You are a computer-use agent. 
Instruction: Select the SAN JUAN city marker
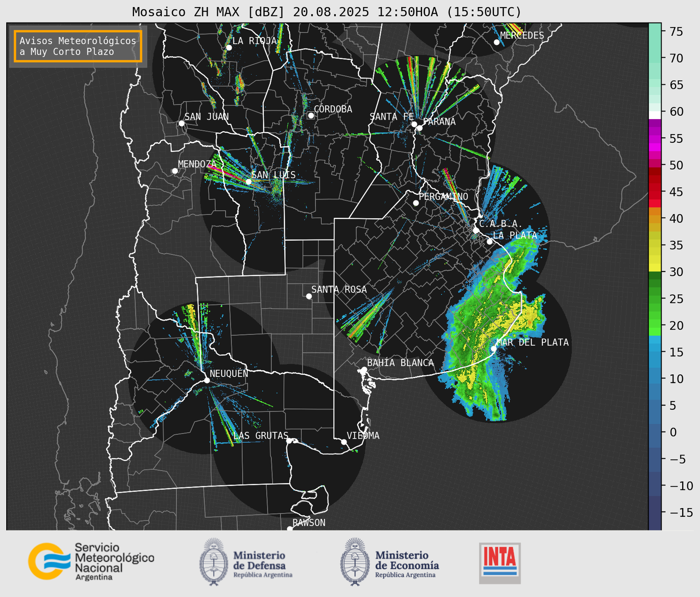click(181, 123)
